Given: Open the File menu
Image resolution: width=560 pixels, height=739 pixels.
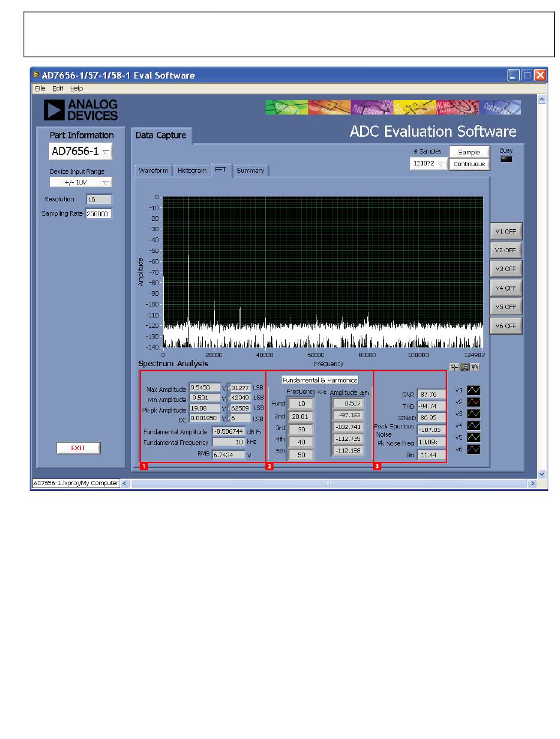Looking at the screenshot, I should [x=39, y=88].
